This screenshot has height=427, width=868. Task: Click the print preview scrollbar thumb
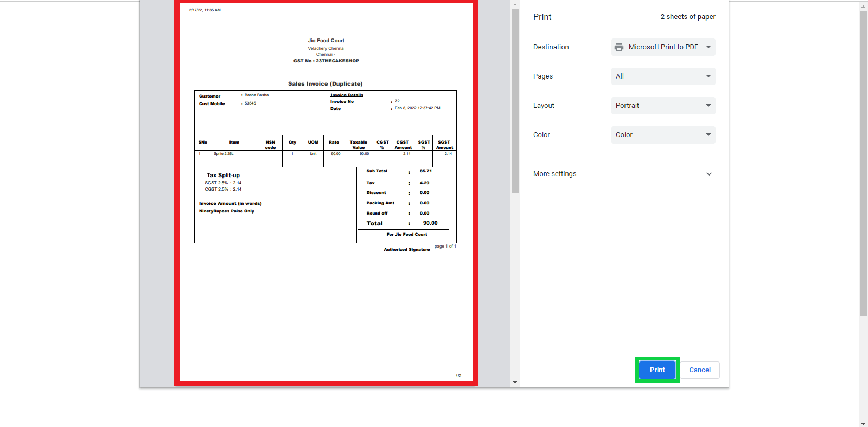coord(515,101)
